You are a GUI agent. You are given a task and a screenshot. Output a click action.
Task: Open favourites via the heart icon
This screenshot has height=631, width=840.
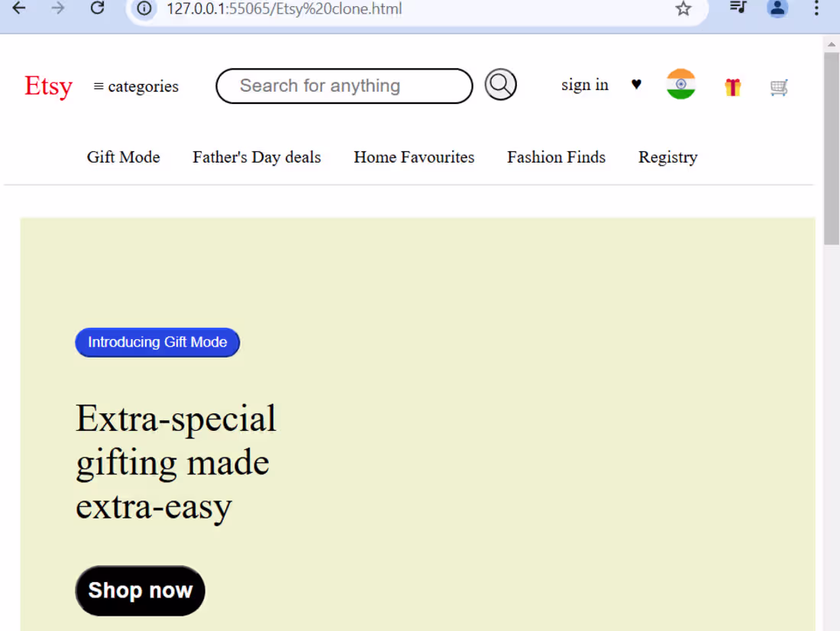636,84
